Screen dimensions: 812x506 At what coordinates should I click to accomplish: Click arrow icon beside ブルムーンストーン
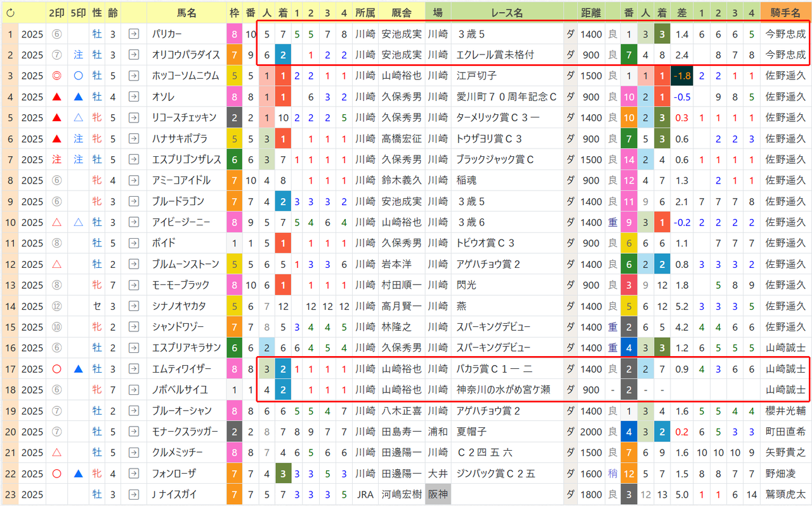134,264
